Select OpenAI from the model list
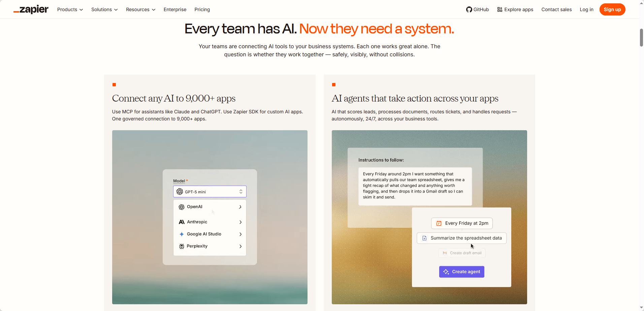Image resolution: width=644 pixels, height=311 pixels. pos(210,207)
